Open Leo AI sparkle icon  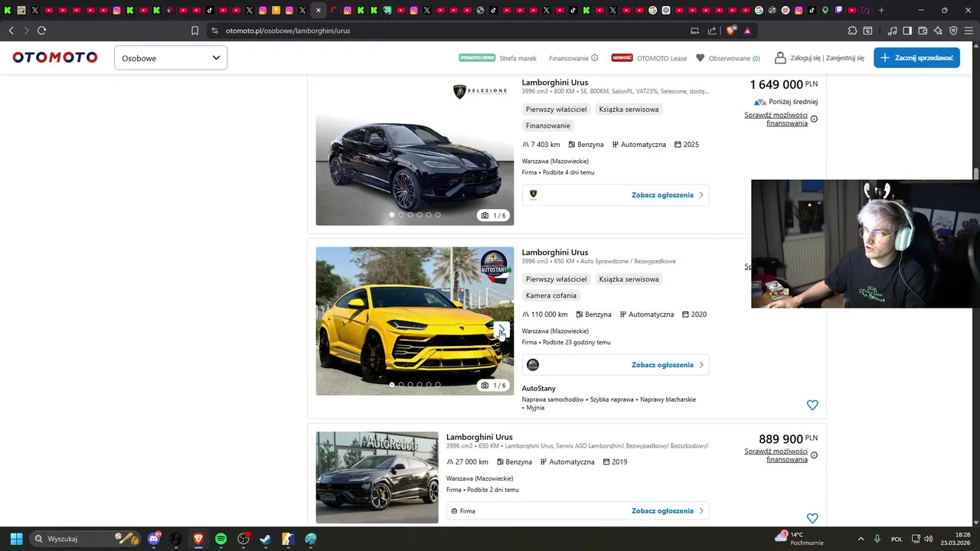click(938, 31)
